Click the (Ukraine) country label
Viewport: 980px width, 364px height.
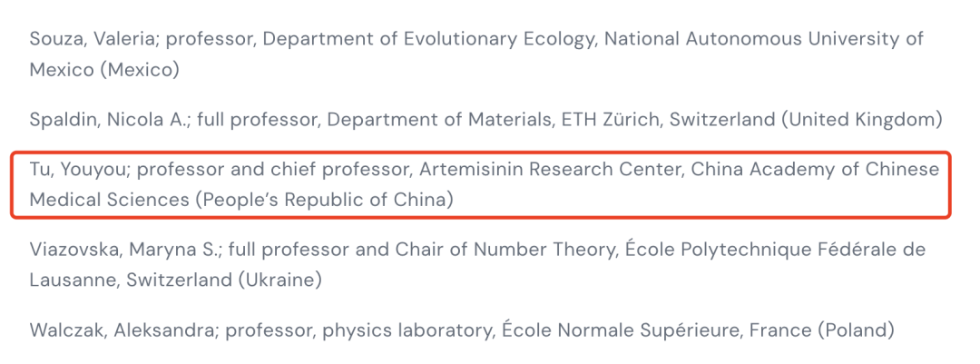(280, 280)
